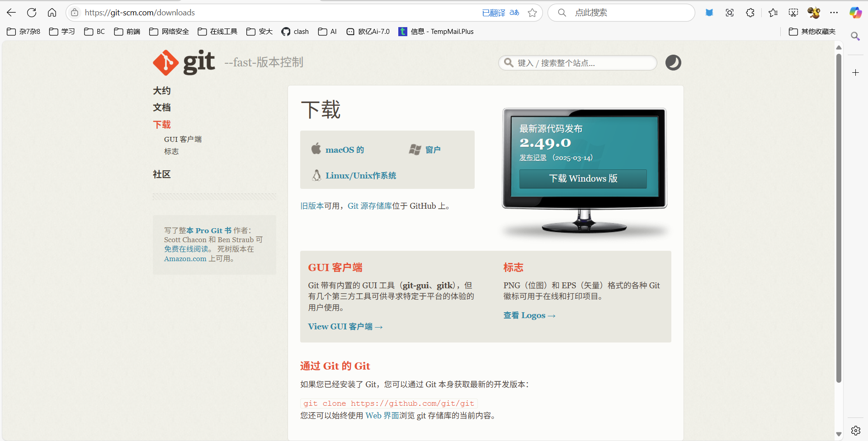Click the page vertical scrollbar thumb
Viewport: 868px width, 441px height.
tap(839, 218)
